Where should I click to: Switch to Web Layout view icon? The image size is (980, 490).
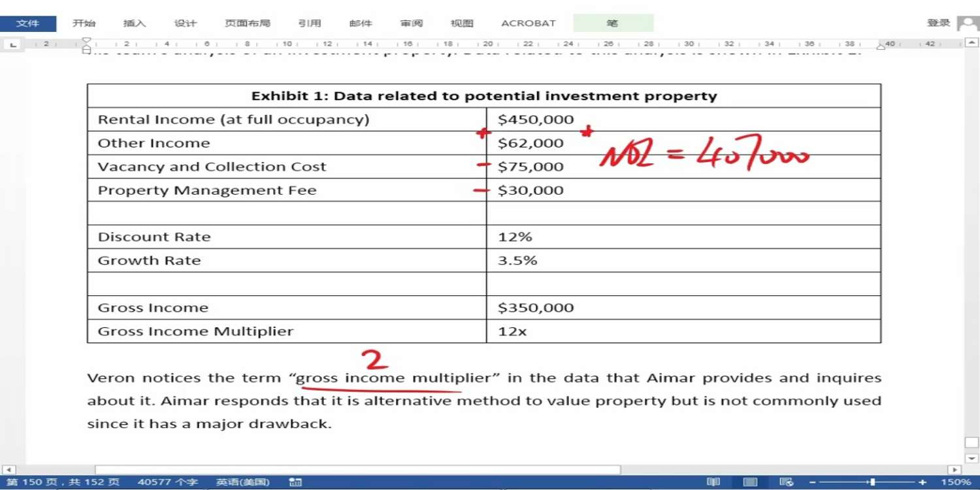tap(787, 482)
